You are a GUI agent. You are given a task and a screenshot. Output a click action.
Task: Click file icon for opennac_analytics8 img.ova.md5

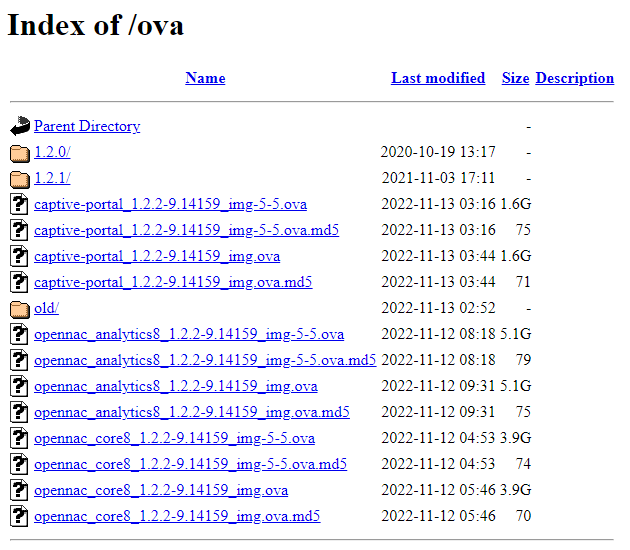coord(19,412)
